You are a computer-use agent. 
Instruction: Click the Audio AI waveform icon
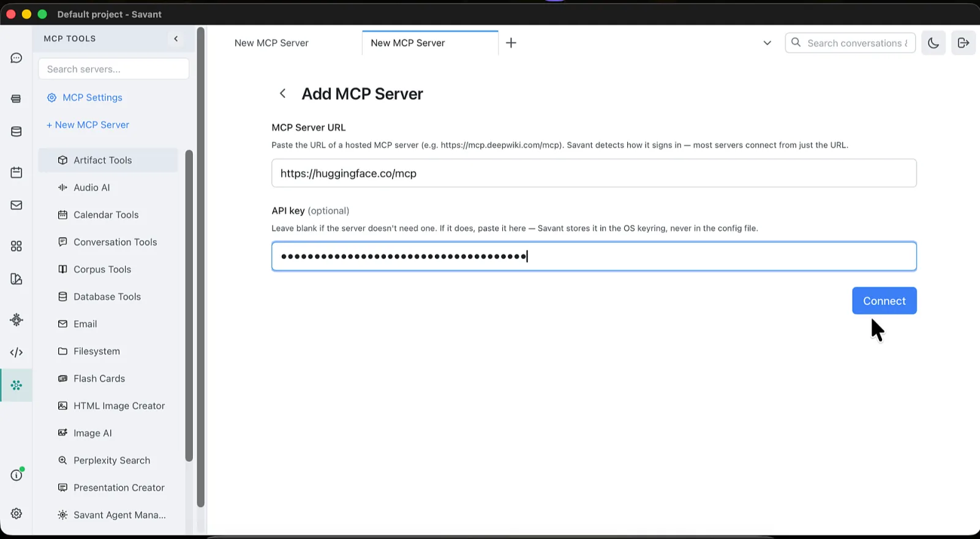click(62, 187)
